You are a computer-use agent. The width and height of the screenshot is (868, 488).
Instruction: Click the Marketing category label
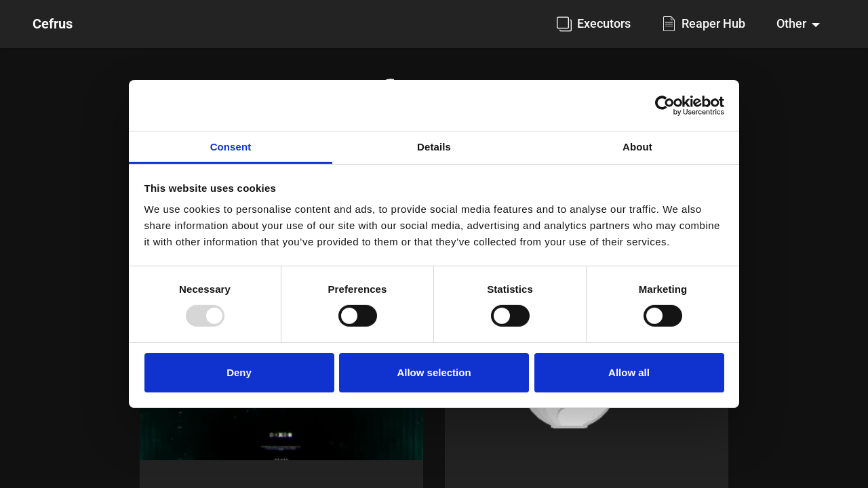coord(663,289)
